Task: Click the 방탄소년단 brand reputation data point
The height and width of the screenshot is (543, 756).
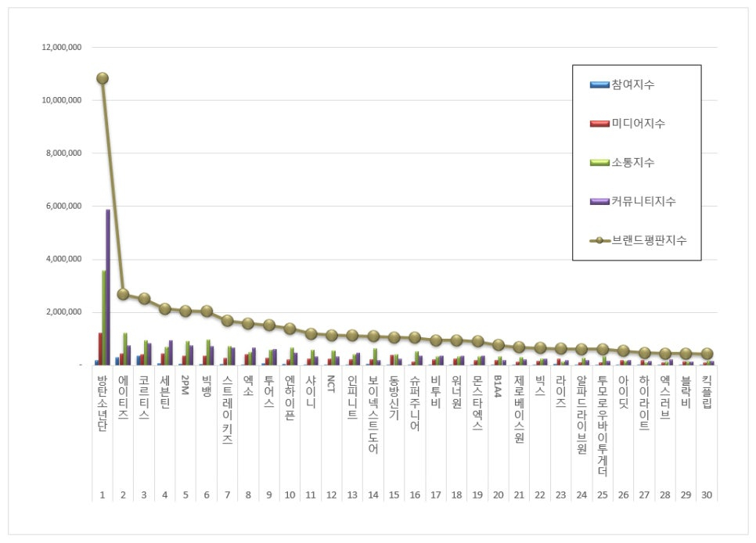Action: click(x=103, y=78)
